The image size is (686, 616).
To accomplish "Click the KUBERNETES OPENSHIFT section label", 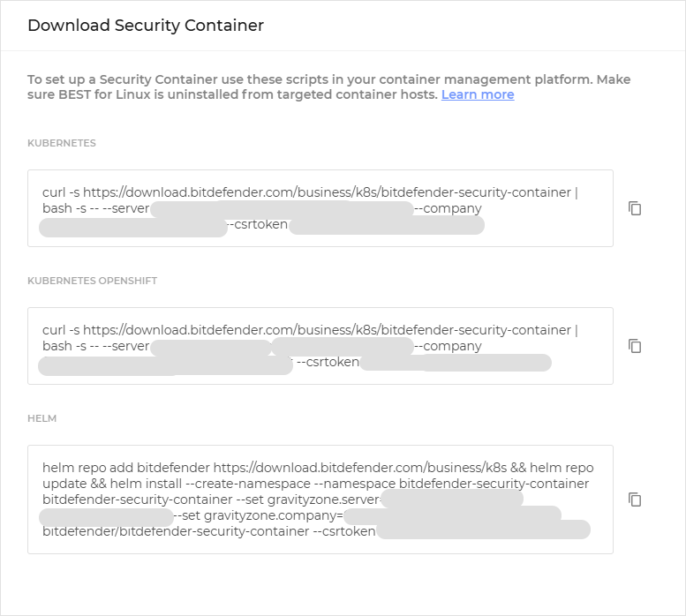I will click(x=92, y=281).
